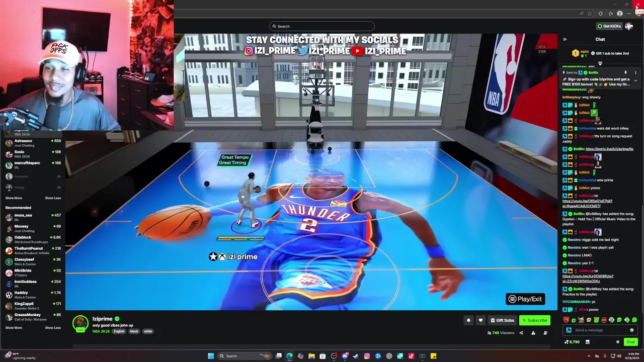
Task: Click the white tag
Action: (148, 331)
